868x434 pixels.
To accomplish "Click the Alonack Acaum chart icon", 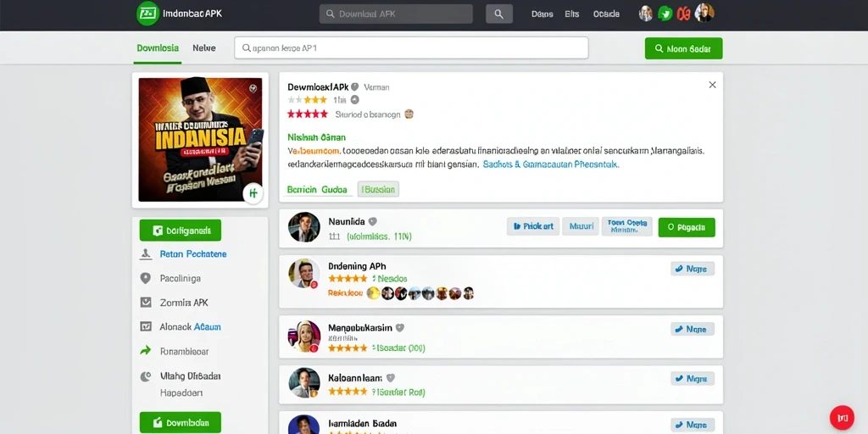I will click(x=146, y=326).
